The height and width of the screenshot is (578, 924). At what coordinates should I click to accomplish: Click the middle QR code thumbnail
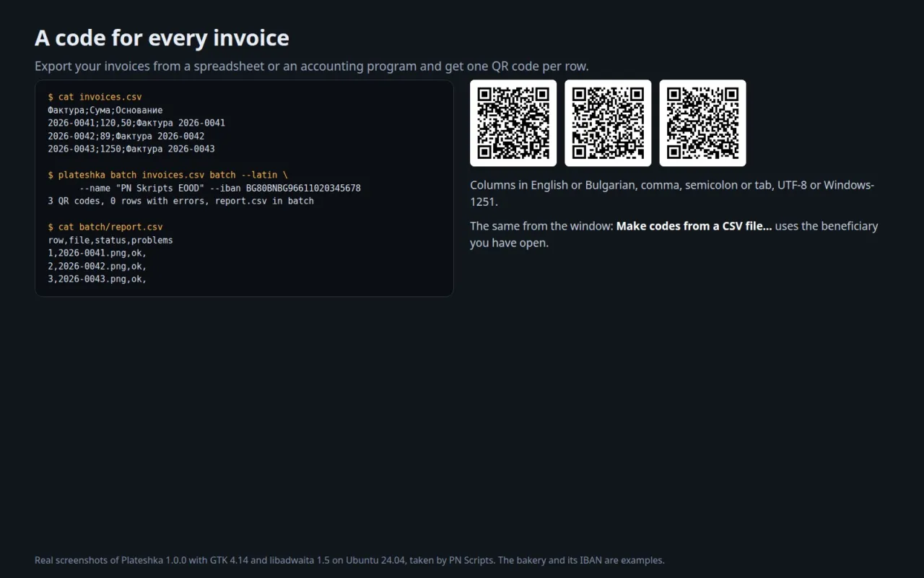(608, 123)
